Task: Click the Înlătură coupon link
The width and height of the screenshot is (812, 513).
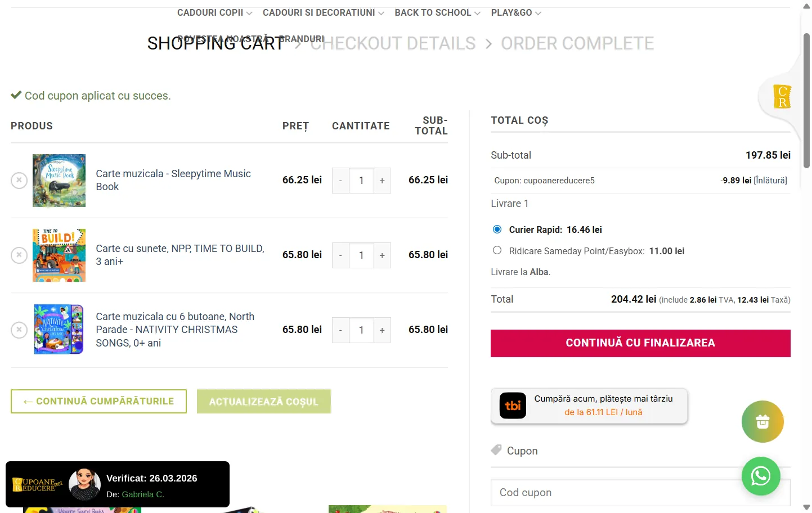Action: (770, 181)
